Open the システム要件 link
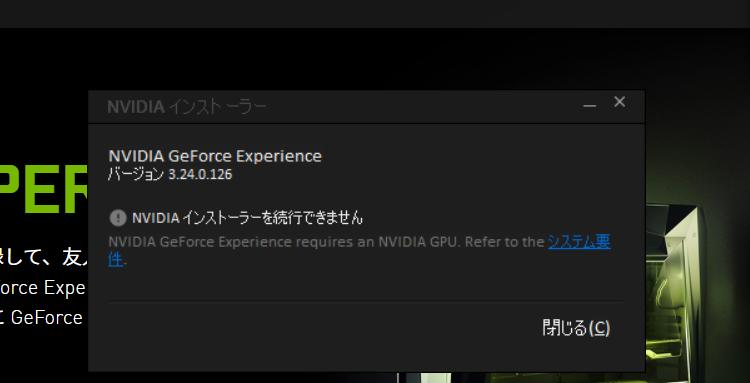The height and width of the screenshot is (383, 750). 579,242
